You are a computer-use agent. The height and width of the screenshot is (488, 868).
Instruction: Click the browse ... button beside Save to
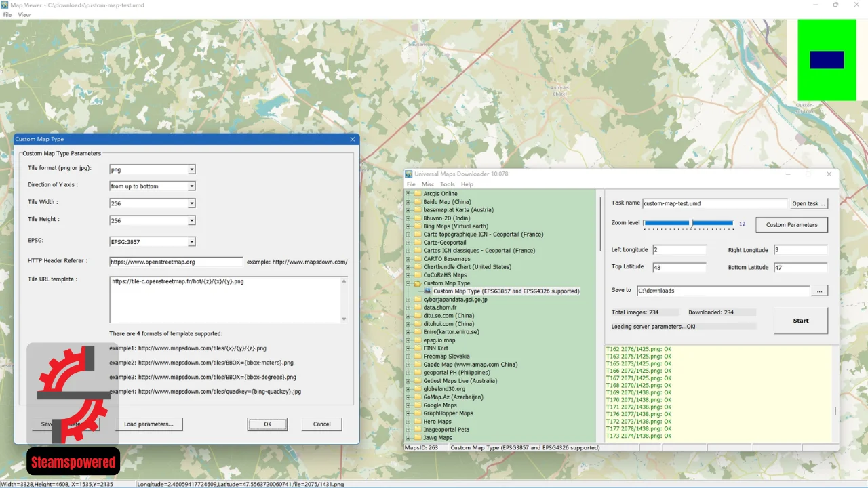(x=819, y=291)
